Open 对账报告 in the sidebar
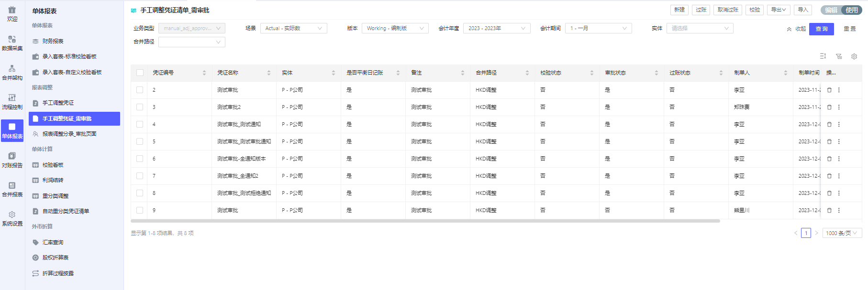The image size is (868, 290). click(x=12, y=160)
